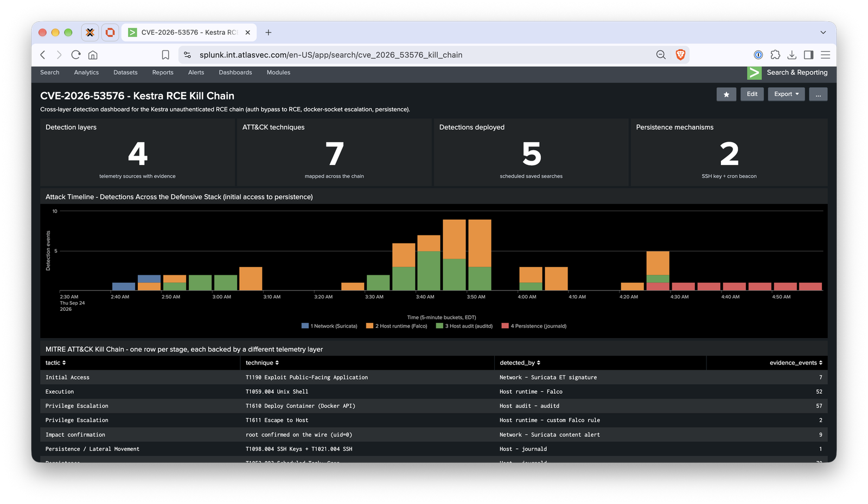Click the ATT&CK techniques value 7
The image size is (868, 504).
point(335,154)
